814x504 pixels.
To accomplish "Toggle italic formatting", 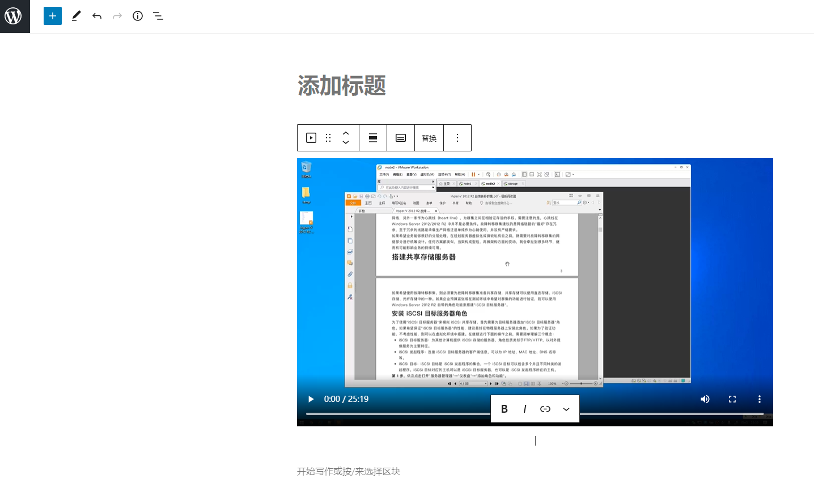I will pyautogui.click(x=525, y=409).
